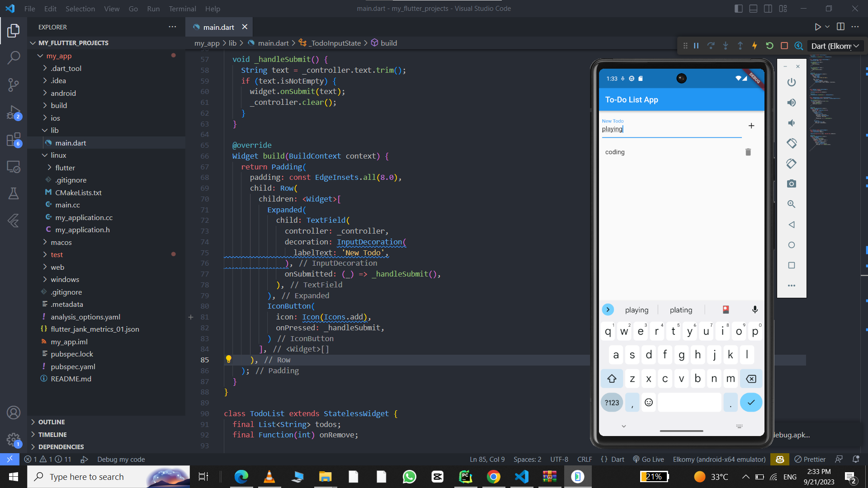The image size is (868, 488).
Task: Switch to the main.dart editor tab
Action: pyautogui.click(x=218, y=27)
